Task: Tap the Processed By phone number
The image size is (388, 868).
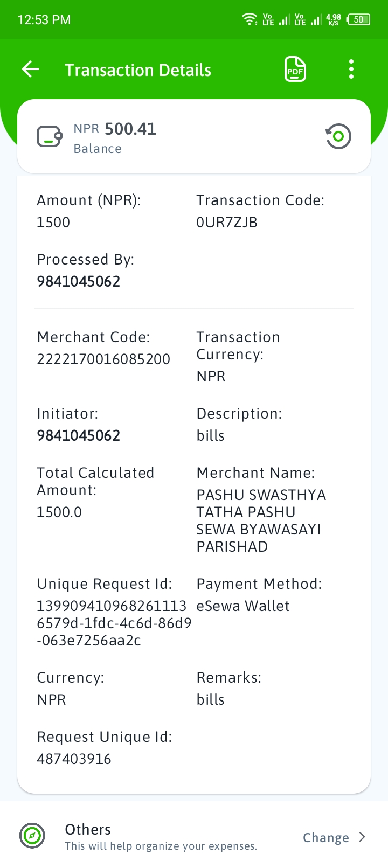Action: point(79,281)
